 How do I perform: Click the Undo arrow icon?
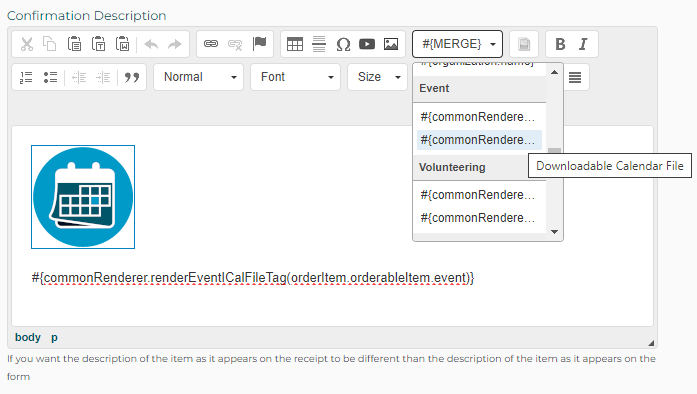151,44
